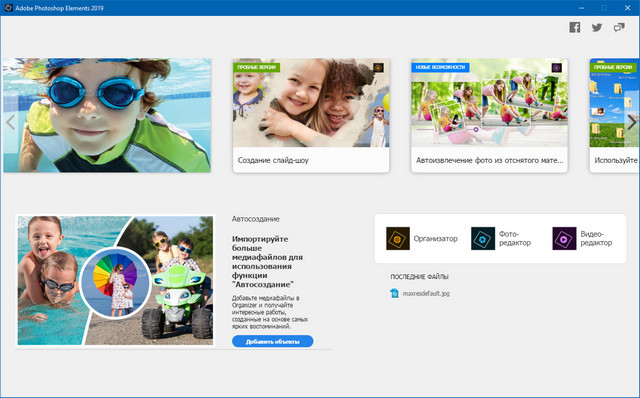
Task: Open the Видео-редактор label
Action: tap(596, 238)
